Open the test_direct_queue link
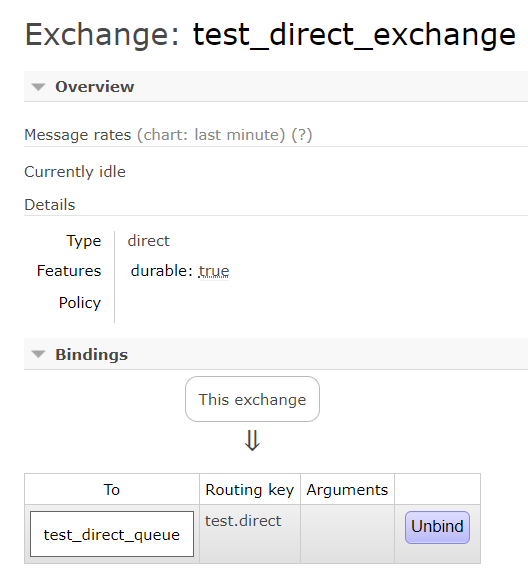 coord(112,534)
